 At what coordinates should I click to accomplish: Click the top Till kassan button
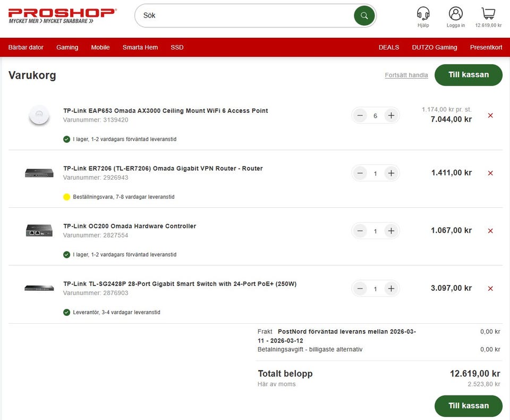(468, 75)
